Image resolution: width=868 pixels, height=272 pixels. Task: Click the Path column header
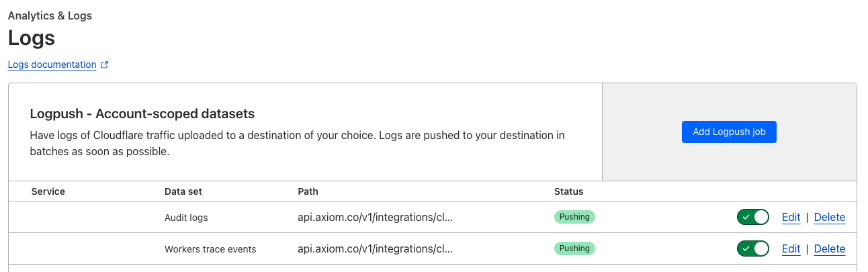point(308,191)
